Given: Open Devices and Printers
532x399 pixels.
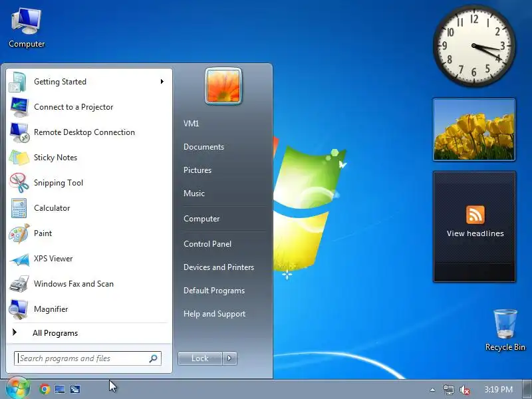Looking at the screenshot, I should click(219, 267).
